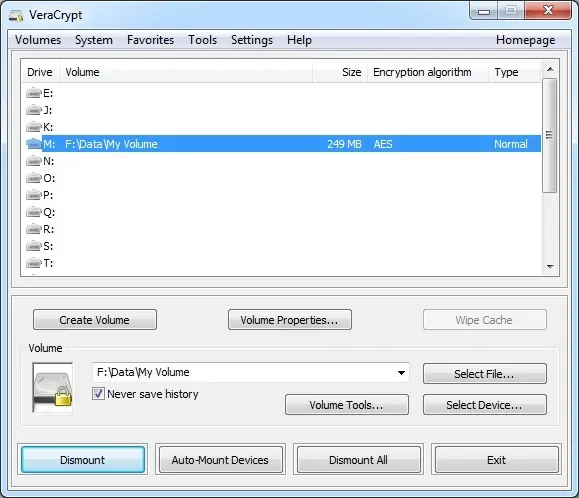Screen dimensions: 579x498
Task: Select the J: drive slot icon
Action: click(34, 110)
